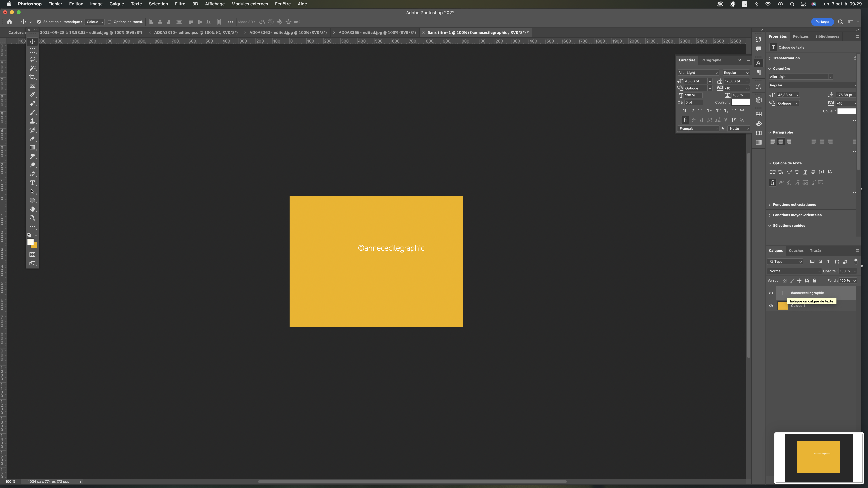Click the Partager button
This screenshot has width=868, height=488.
(x=822, y=22)
